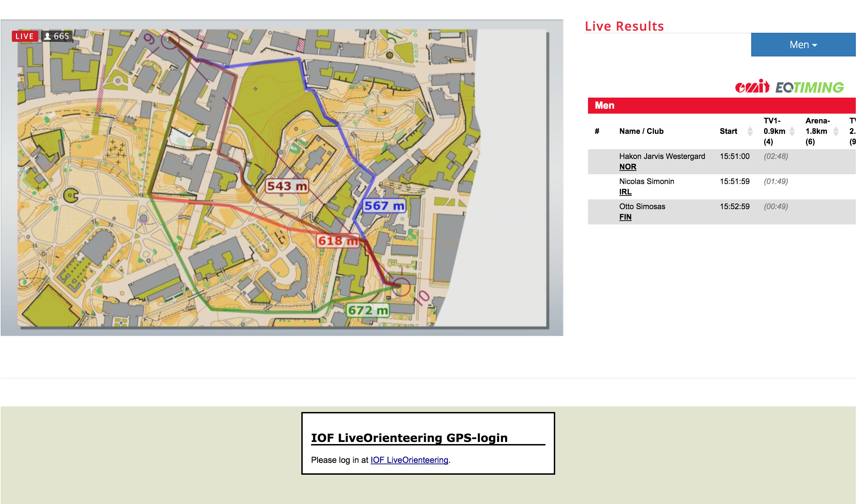Click the blue 567 m route label
Image resolution: width=860 pixels, height=504 pixels.
384,206
